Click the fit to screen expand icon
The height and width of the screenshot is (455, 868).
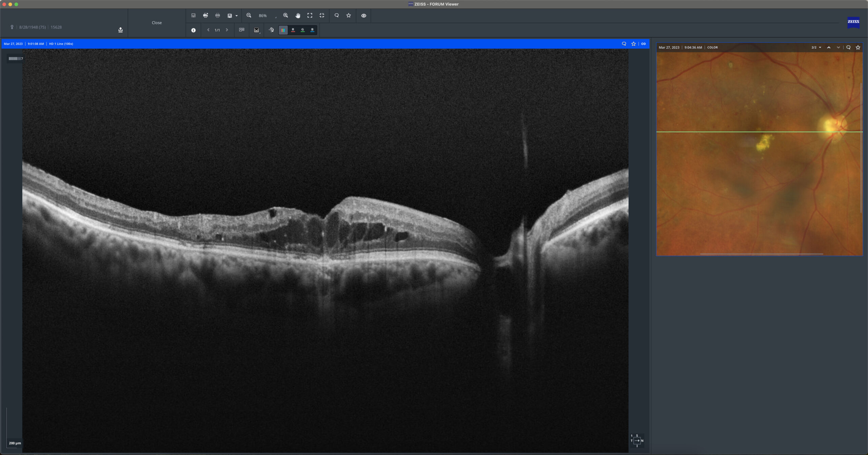tap(310, 16)
